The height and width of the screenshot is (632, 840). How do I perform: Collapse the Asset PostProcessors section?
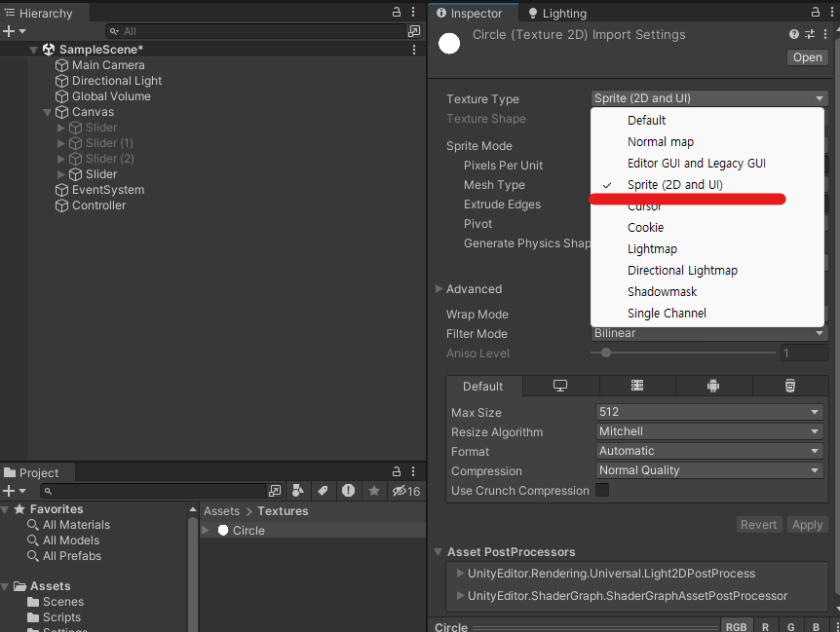[439, 552]
